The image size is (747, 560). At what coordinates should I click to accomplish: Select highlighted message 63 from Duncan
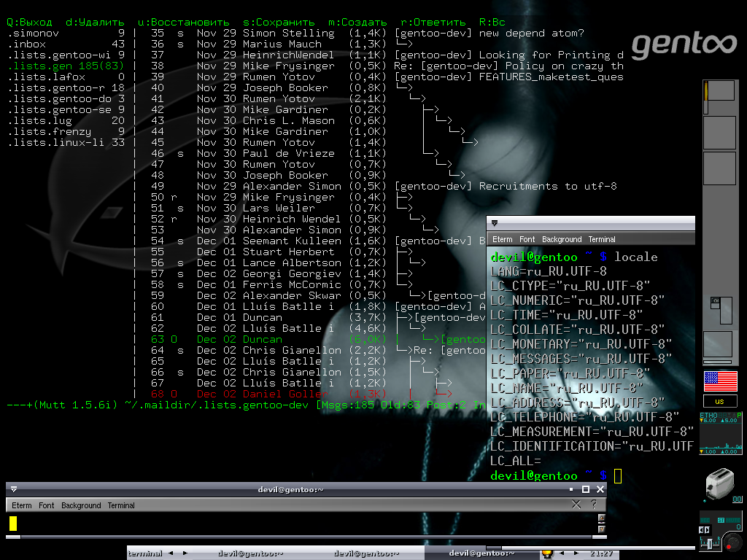318,340
